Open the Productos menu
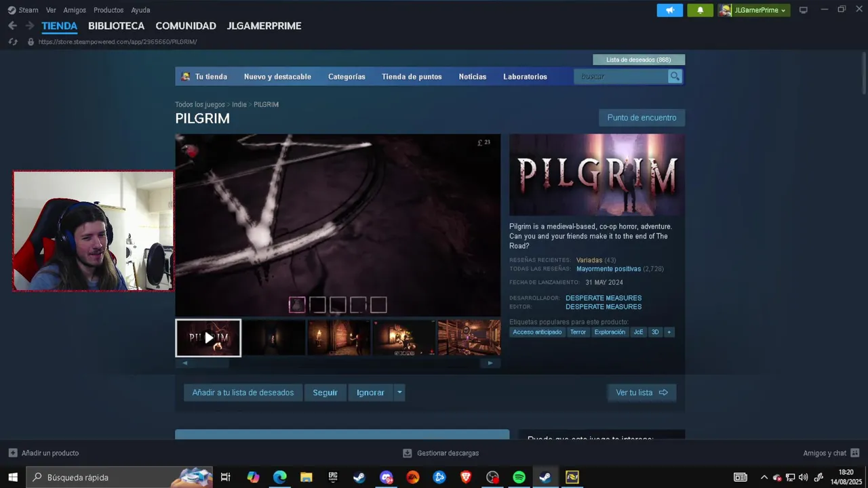The image size is (868, 488). (108, 10)
